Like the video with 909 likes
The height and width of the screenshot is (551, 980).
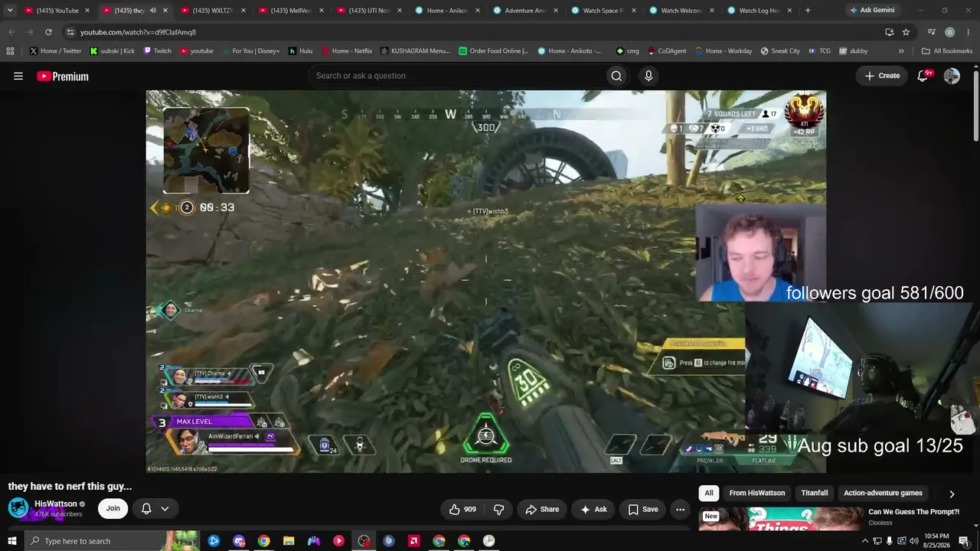click(x=462, y=509)
